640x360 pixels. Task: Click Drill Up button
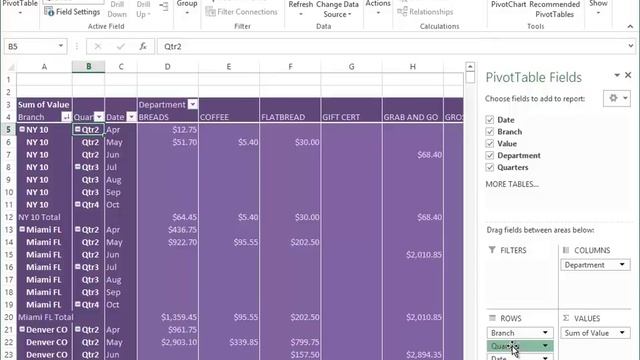click(x=143, y=9)
